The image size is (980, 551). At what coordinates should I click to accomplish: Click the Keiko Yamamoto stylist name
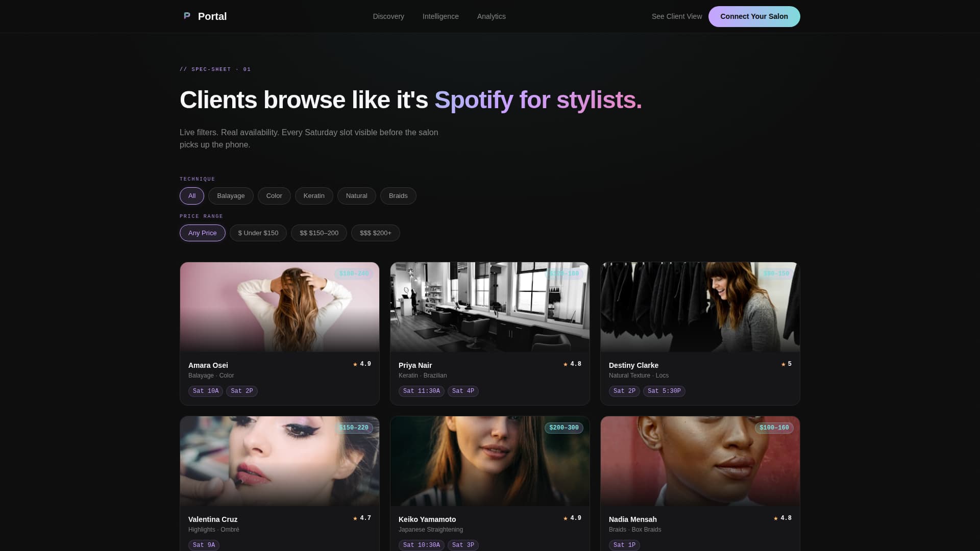pyautogui.click(x=427, y=519)
